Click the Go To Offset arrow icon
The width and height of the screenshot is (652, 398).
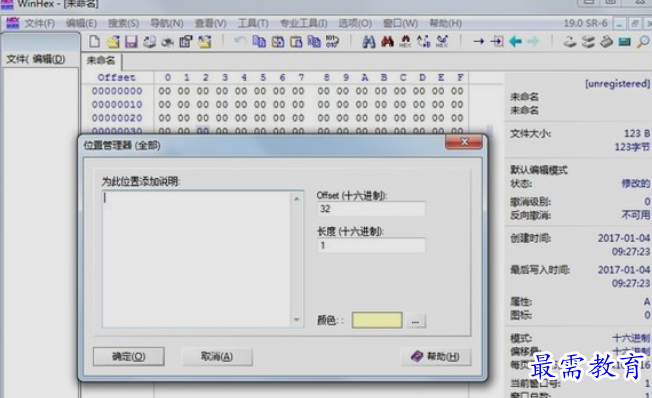coord(479,41)
